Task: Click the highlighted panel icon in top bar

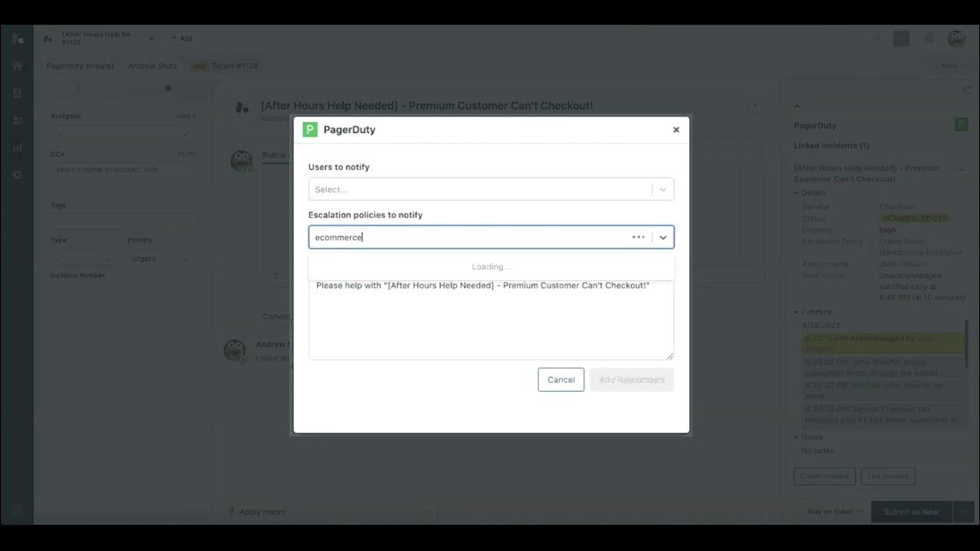Action: 901,38
